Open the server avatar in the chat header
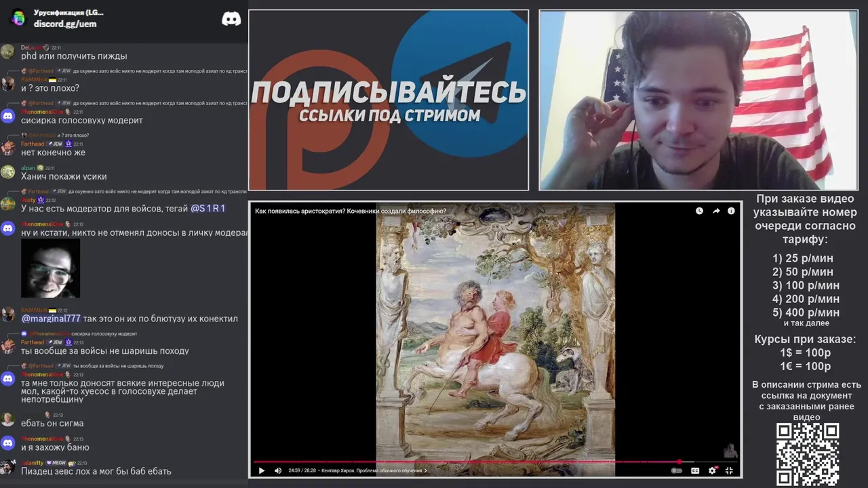 tap(18, 18)
